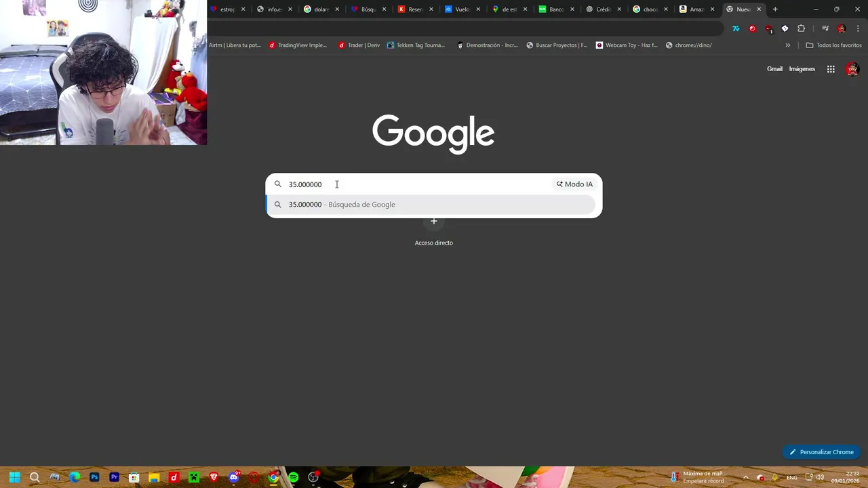Click the volume icon in system tray
868x488 pixels.
pyautogui.click(x=820, y=477)
